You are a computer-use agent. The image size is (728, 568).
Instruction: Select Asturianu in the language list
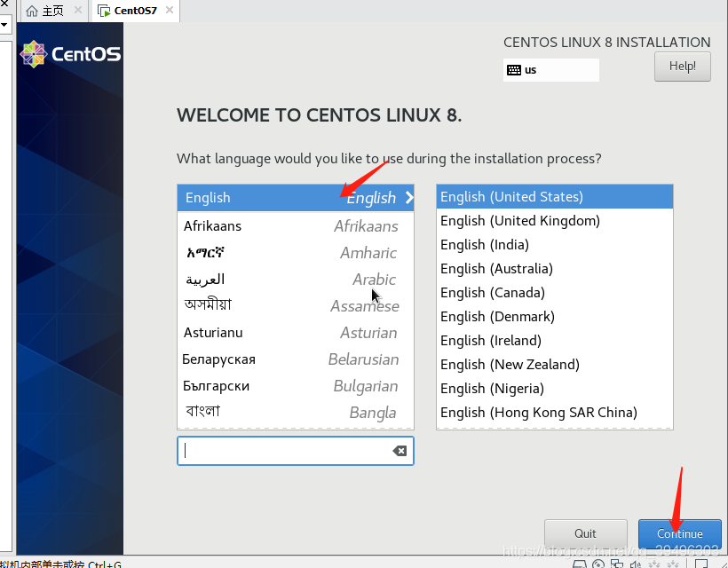[x=296, y=333]
